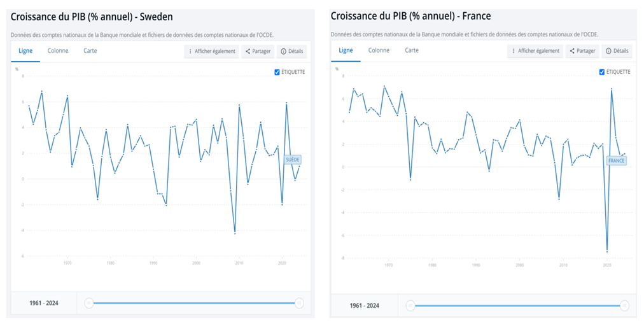Image resolution: width=644 pixels, height=327 pixels.
Task: Click right handle of France year slider
Action: [x=624, y=306]
